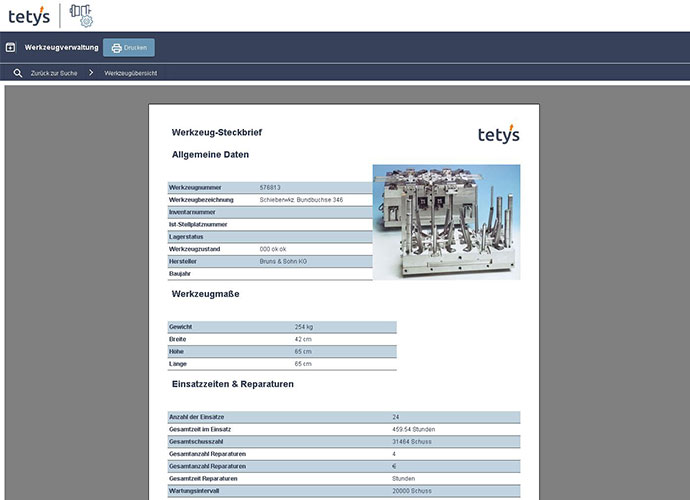Open the Werkzeugübersicht breadcrumb
690x500 pixels.
(x=131, y=73)
